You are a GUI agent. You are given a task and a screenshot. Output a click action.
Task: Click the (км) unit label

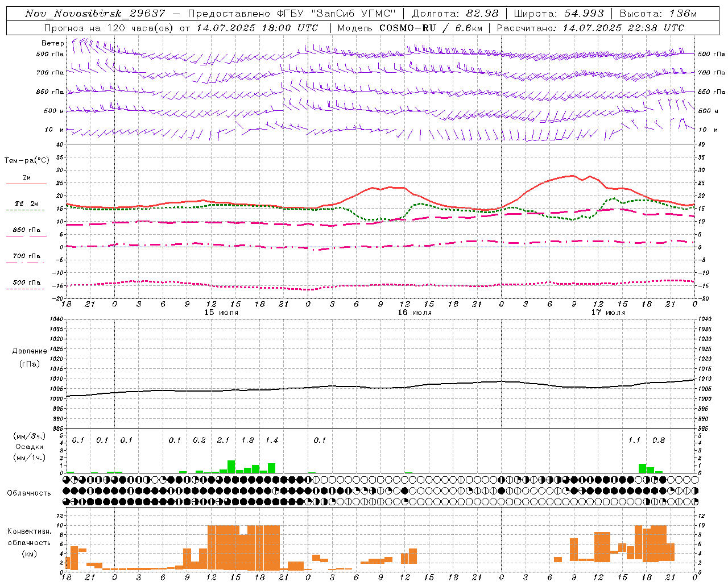coord(29,554)
